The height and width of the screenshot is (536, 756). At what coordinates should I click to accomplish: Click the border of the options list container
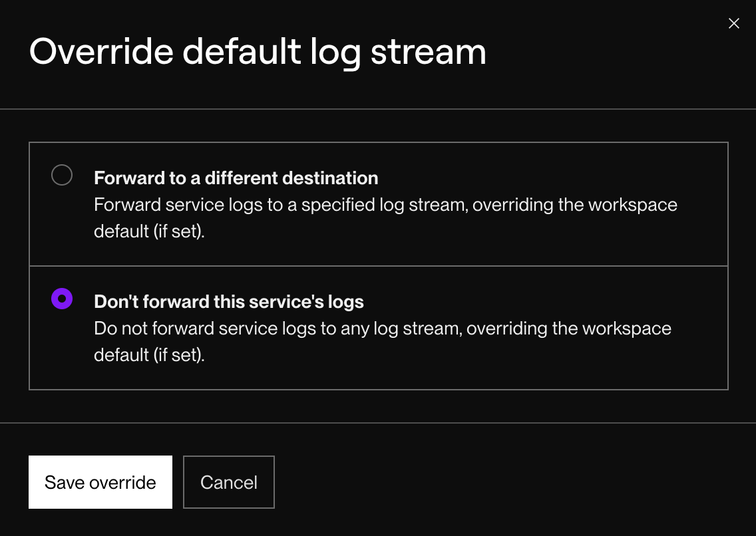[378, 142]
